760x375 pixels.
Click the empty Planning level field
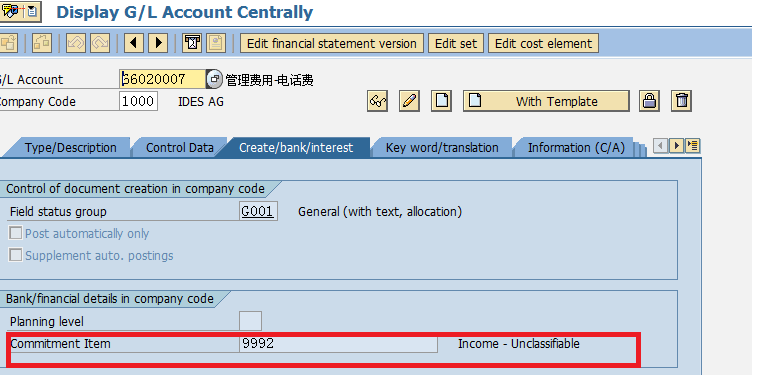coord(251,321)
